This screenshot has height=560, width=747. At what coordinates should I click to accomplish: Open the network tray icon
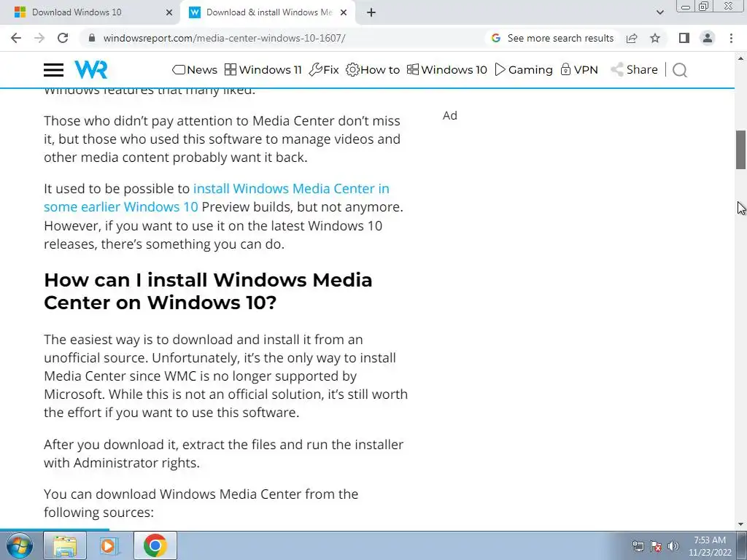click(x=638, y=546)
